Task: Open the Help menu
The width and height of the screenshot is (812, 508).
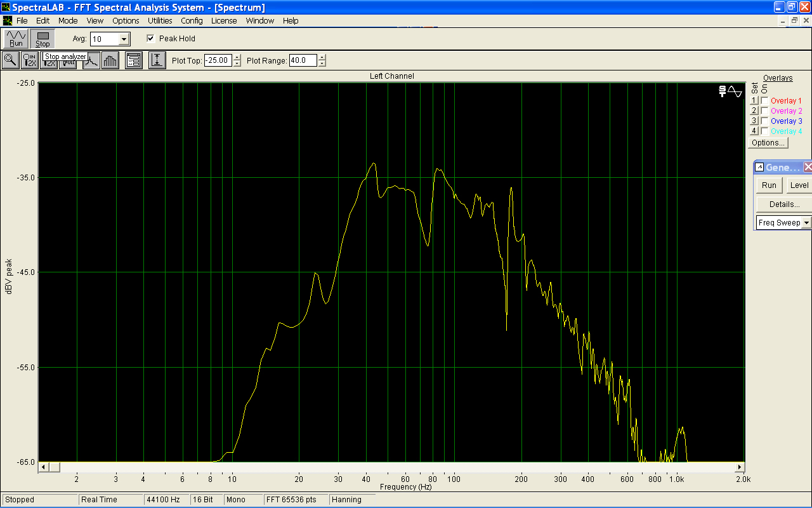Action: tap(291, 20)
